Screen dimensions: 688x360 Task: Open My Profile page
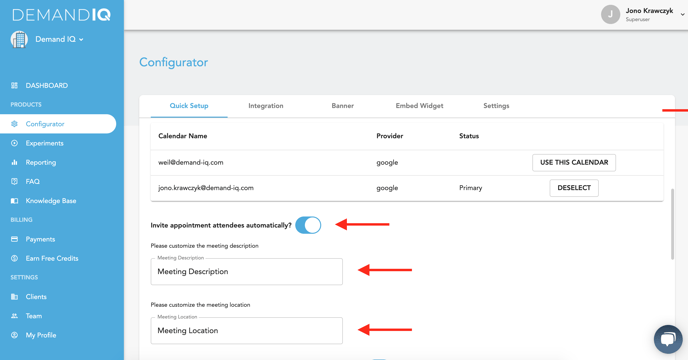click(41, 335)
